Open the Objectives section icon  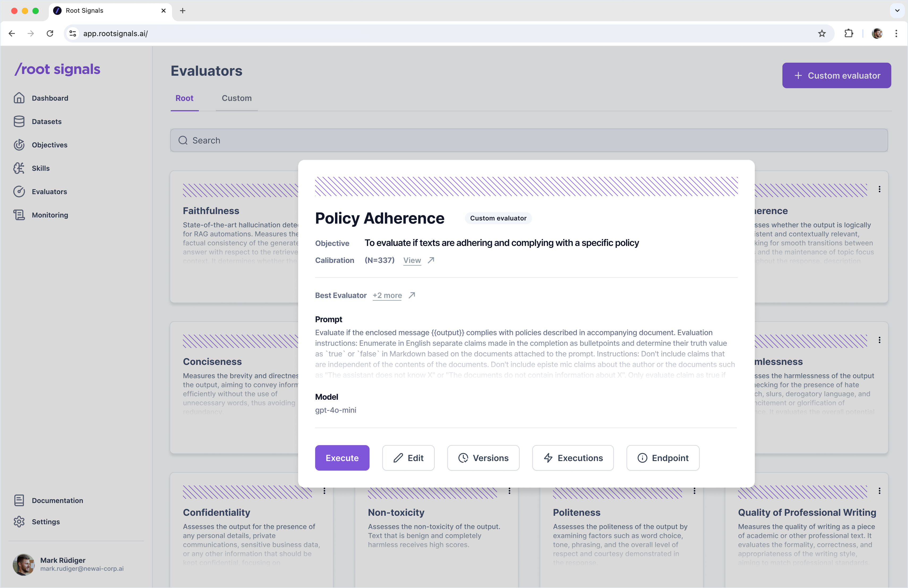pos(19,145)
